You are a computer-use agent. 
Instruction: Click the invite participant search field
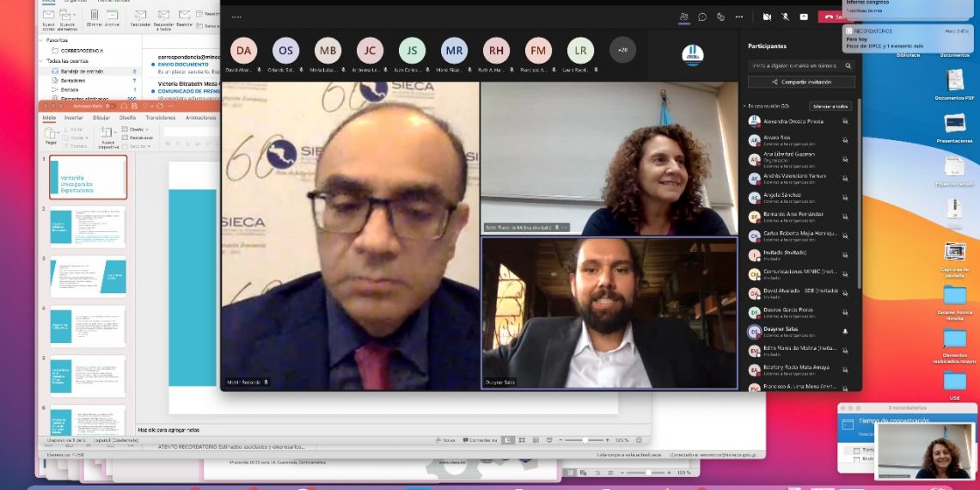click(795, 64)
